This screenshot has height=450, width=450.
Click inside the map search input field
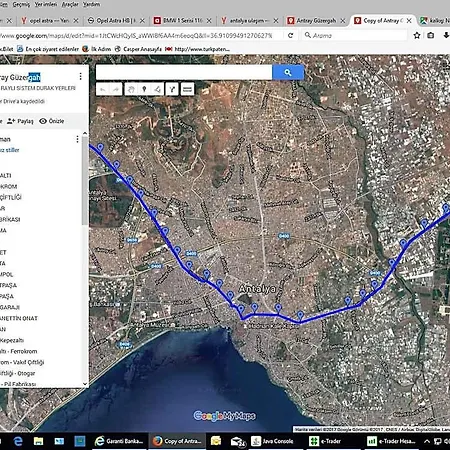pos(184,72)
